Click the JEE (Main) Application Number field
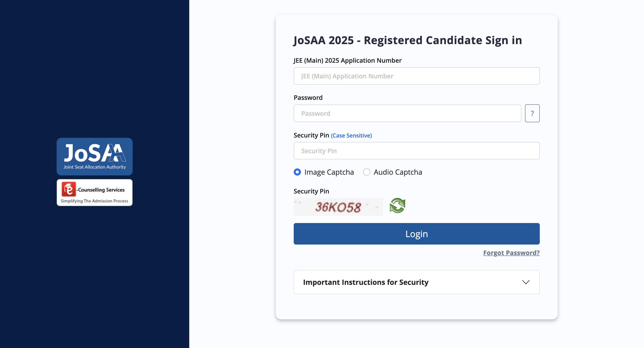This screenshot has width=644, height=348. (416, 76)
